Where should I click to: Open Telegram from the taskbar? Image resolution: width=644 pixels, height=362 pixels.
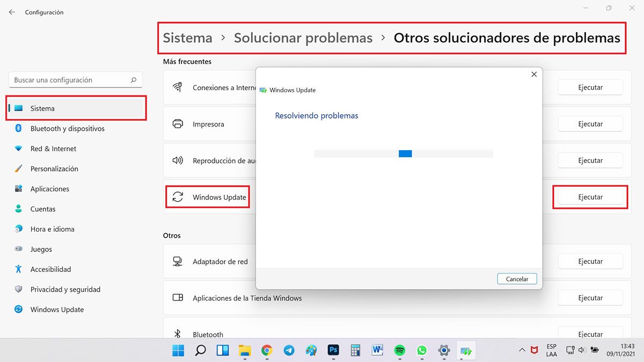coord(289,350)
